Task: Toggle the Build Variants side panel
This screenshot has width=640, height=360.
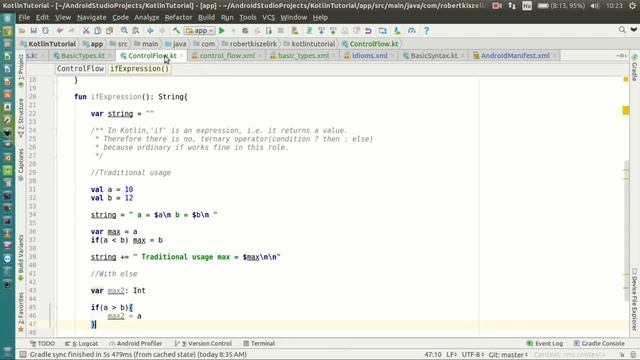Action: [x=21, y=258]
